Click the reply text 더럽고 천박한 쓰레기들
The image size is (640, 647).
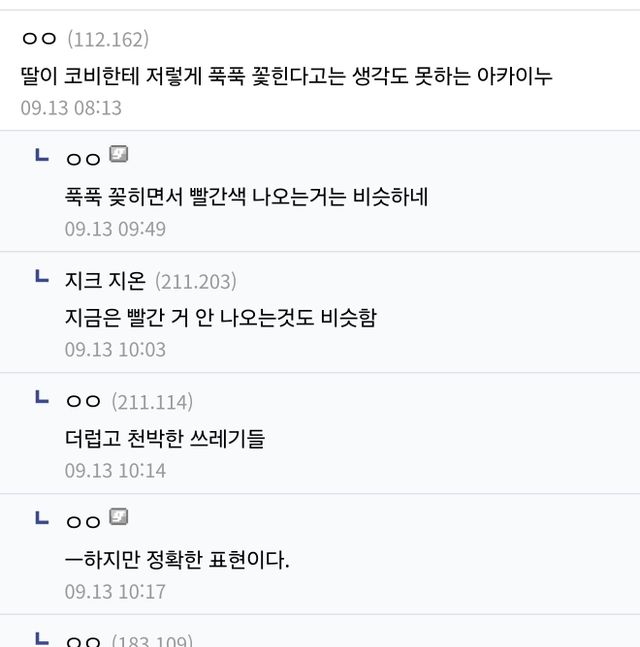click(165, 438)
